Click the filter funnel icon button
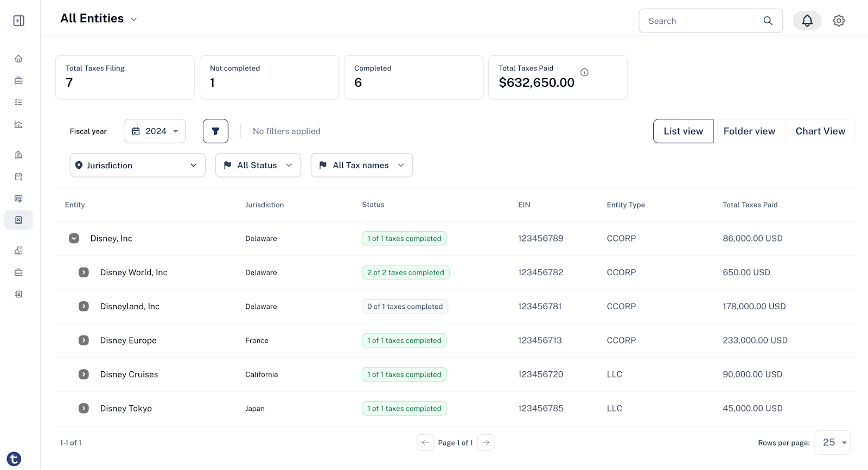Viewport: 868px width, 470px height. pos(215,131)
